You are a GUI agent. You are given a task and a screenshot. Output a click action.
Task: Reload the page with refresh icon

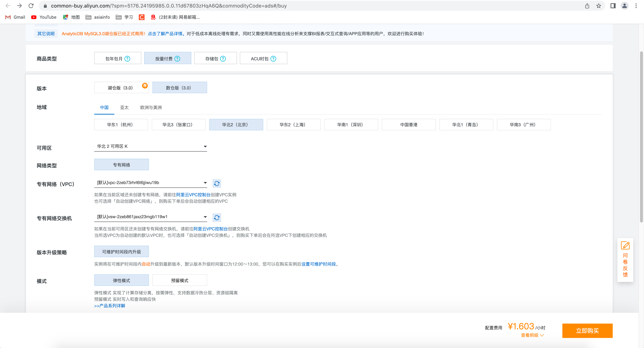[31, 6]
